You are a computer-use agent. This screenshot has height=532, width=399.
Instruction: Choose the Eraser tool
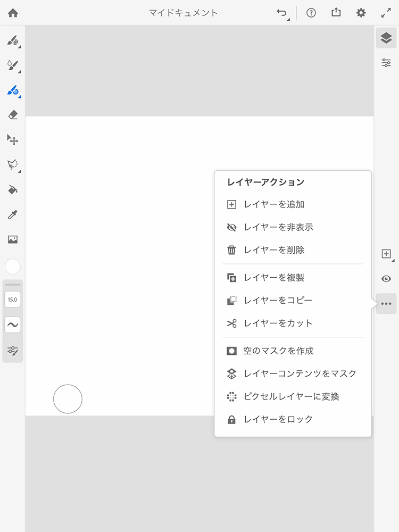(13, 115)
